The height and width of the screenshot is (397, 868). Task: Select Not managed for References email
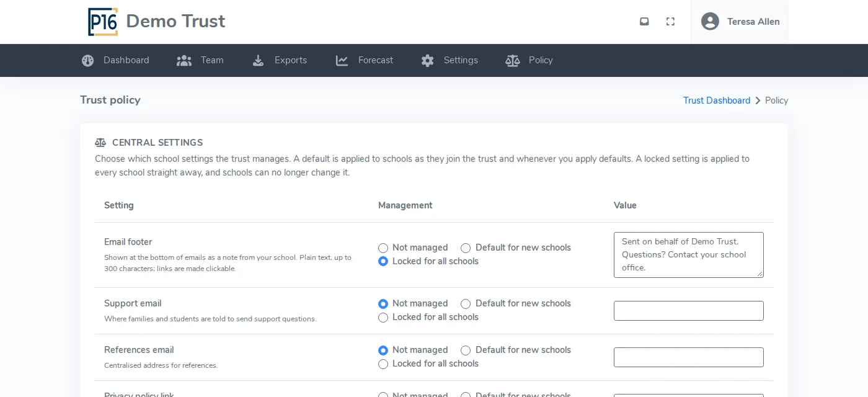click(x=383, y=350)
